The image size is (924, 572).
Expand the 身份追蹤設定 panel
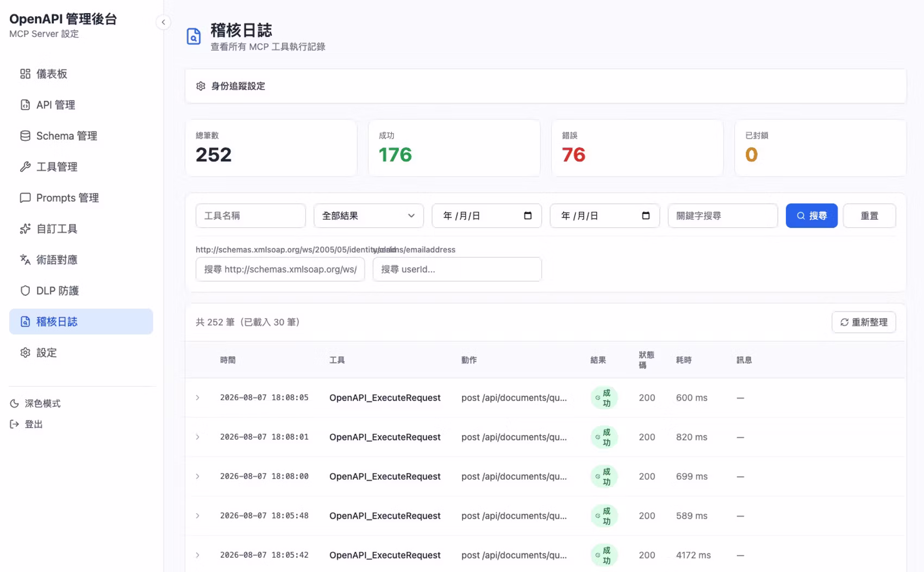[x=546, y=86]
